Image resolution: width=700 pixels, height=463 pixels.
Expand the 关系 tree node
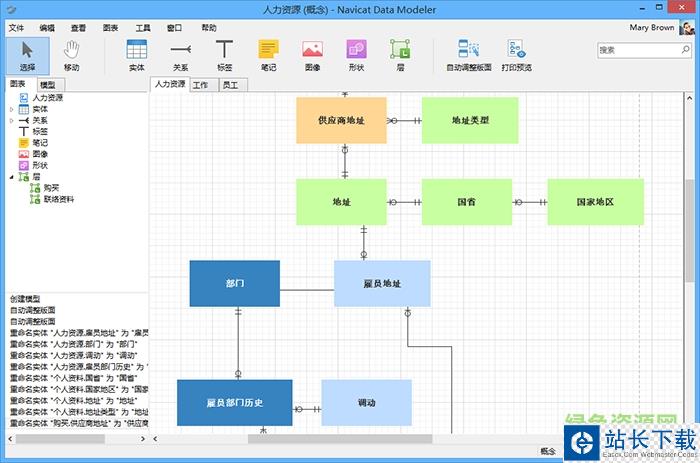tap(12, 121)
